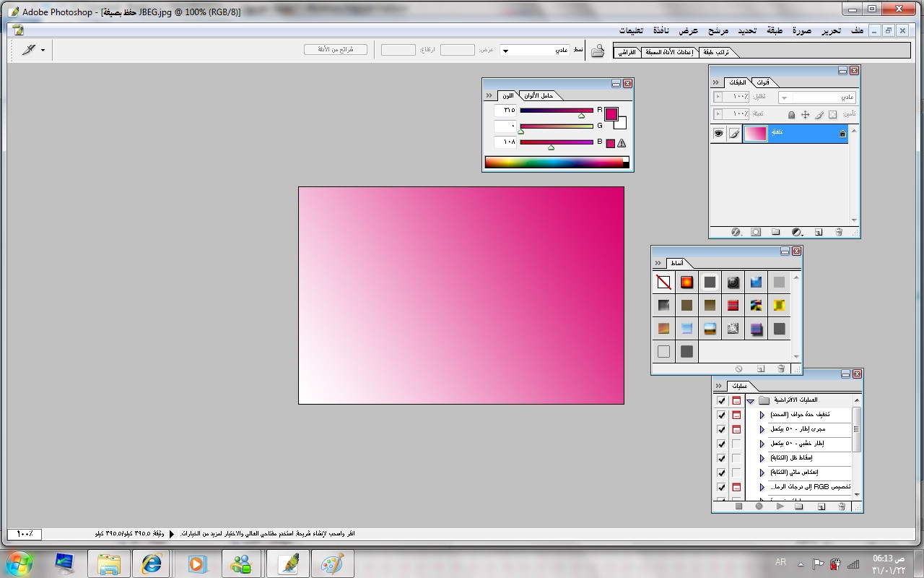Click the out-of-gamut warning triangle in Color panel
Image resolution: width=924 pixels, height=578 pixels.
coord(622,143)
